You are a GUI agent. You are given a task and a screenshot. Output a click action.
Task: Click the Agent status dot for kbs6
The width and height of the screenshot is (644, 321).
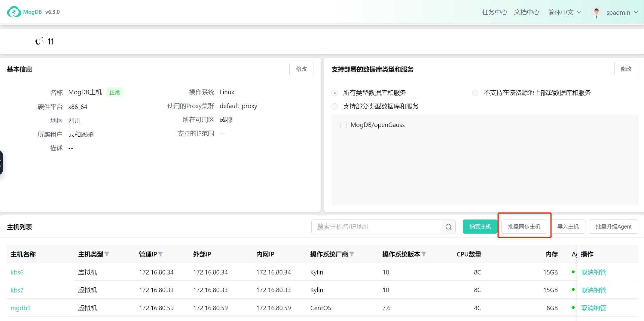[x=573, y=272]
